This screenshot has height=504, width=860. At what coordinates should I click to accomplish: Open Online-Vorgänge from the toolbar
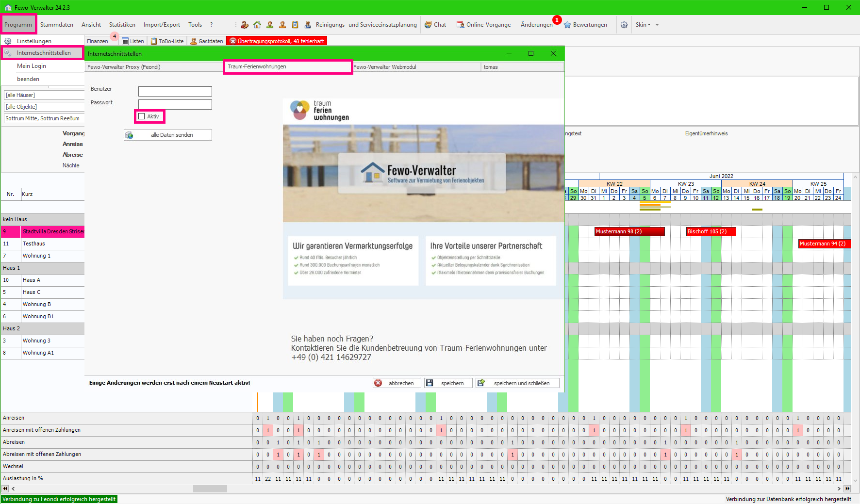[x=484, y=25]
